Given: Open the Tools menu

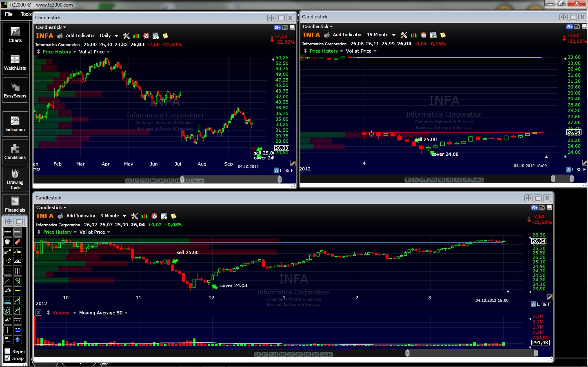Looking at the screenshot, I should pos(26,14).
